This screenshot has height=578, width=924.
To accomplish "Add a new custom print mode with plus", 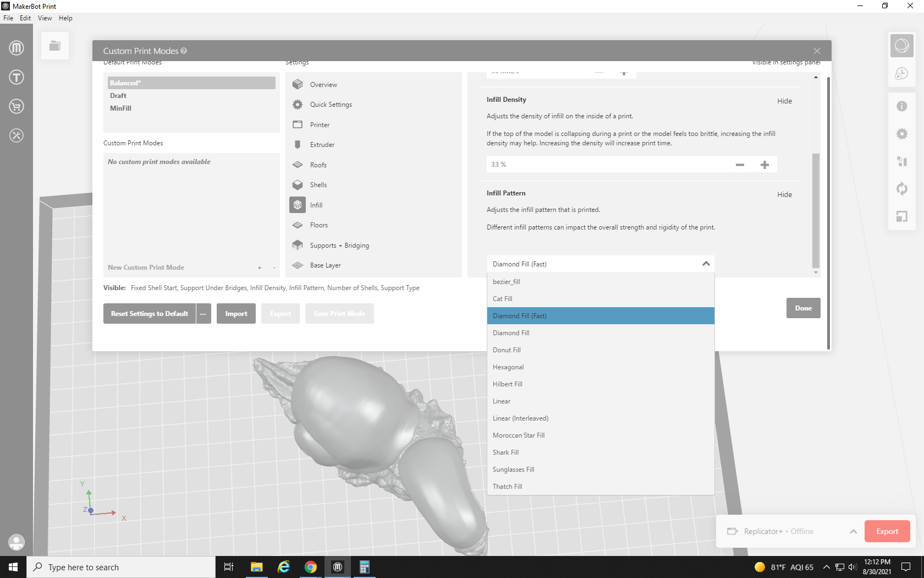I will click(x=260, y=268).
